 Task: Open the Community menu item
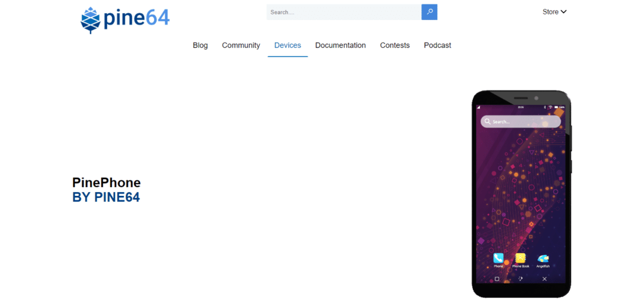pos(241,45)
